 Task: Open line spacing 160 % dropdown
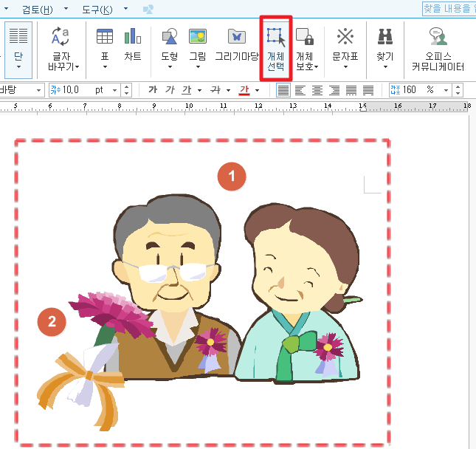[x=446, y=90]
